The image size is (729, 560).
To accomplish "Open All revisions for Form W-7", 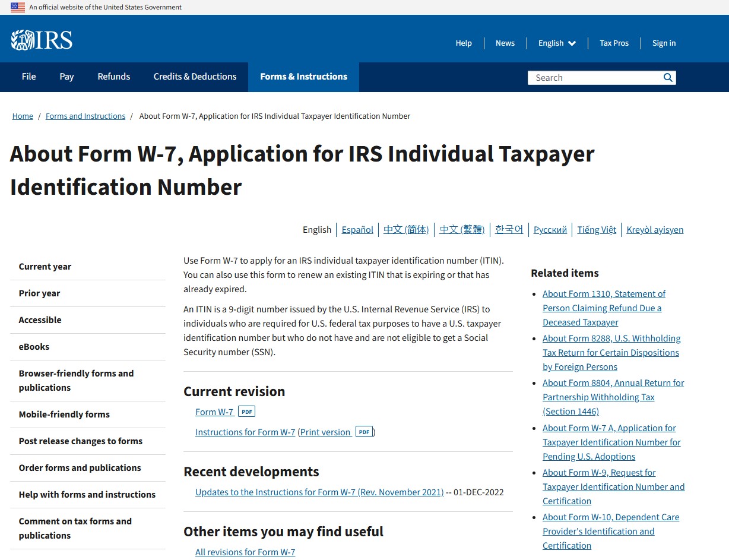I will tap(245, 552).
